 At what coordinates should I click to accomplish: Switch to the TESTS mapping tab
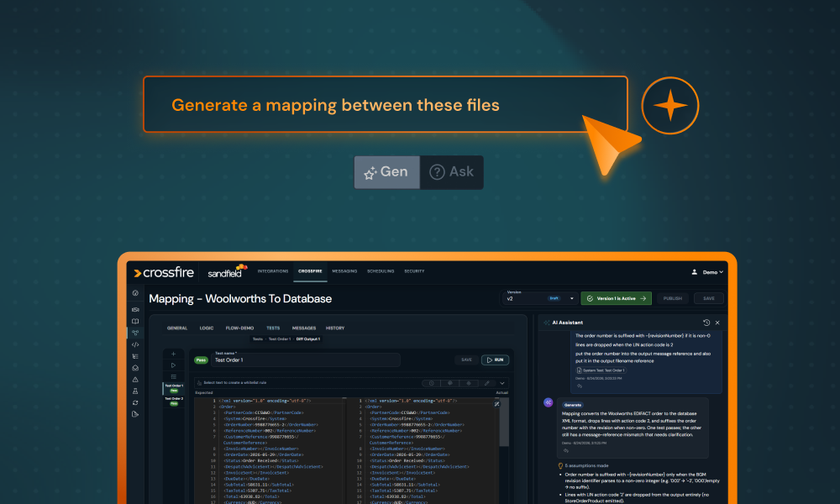273,328
